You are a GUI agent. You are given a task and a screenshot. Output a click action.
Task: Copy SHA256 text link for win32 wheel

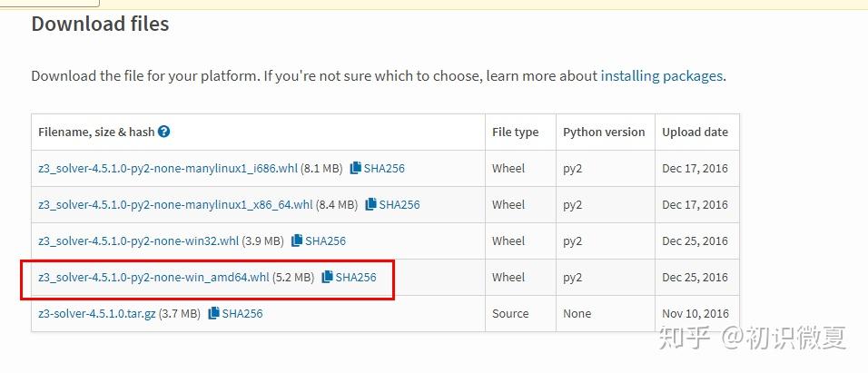click(325, 240)
